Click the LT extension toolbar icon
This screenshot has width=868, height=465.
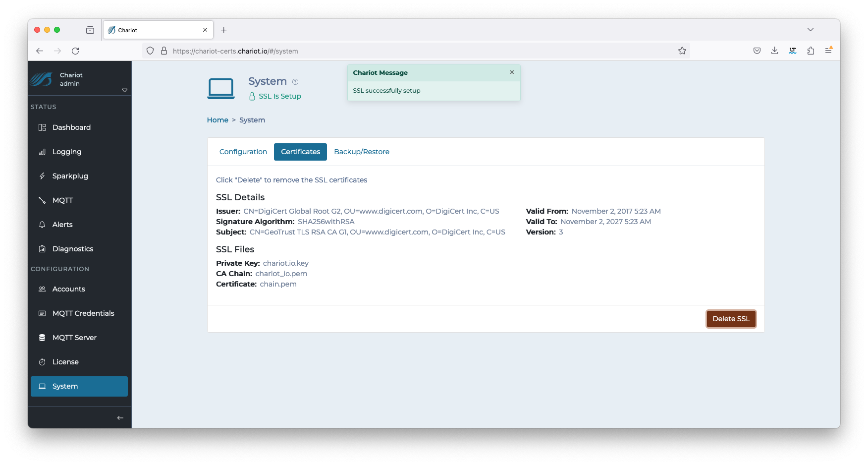[793, 51]
